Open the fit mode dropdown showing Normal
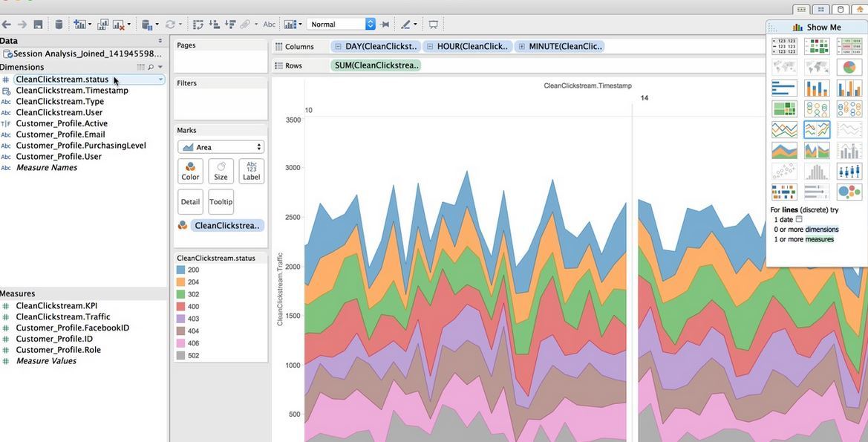The image size is (868, 442). click(369, 23)
